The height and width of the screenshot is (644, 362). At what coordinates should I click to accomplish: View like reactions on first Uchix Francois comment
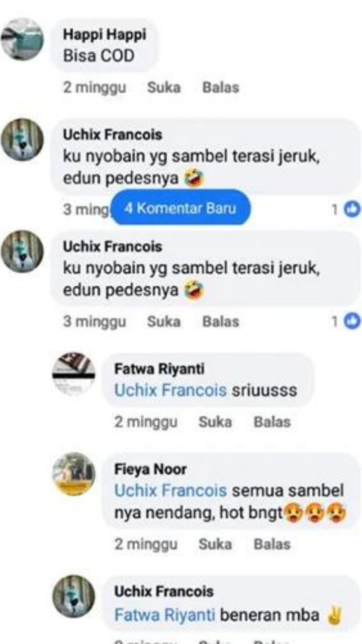coord(346,209)
